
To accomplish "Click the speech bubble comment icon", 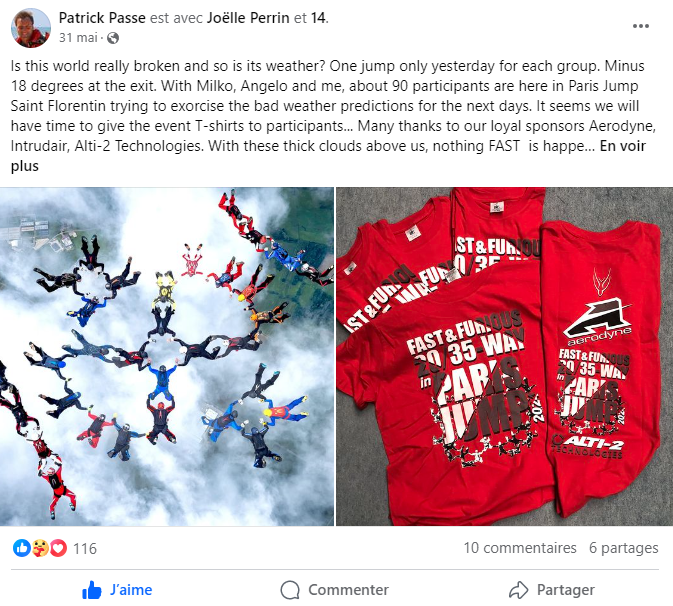I will [x=290, y=590].
